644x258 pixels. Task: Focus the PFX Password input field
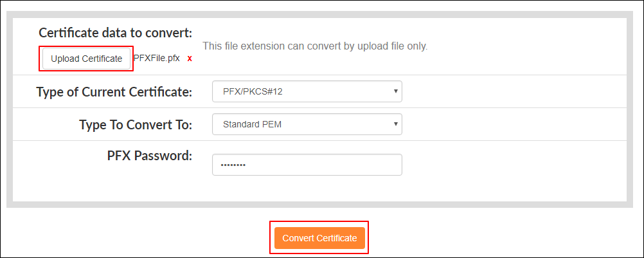(x=307, y=165)
